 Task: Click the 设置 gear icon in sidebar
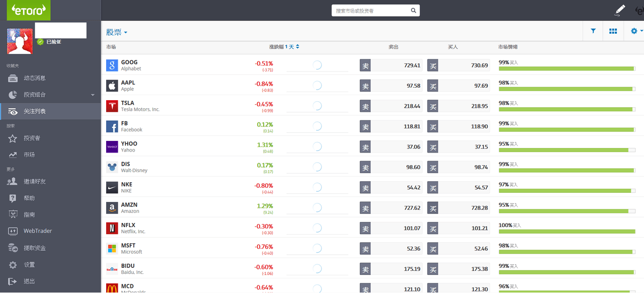[13, 264]
